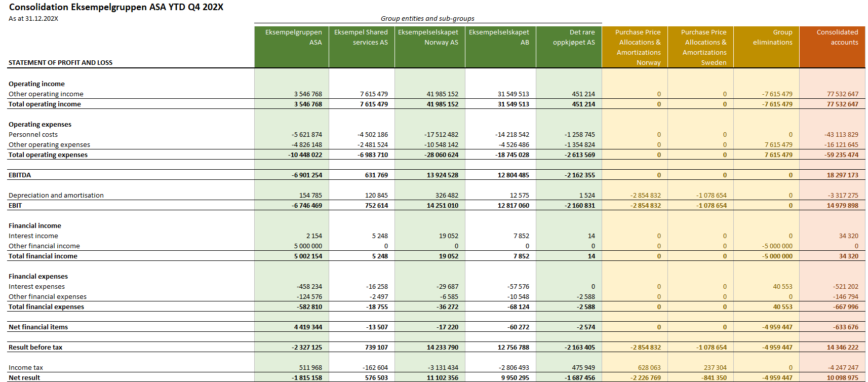Select the 'Depreciation and amortisation' row label

56,196
